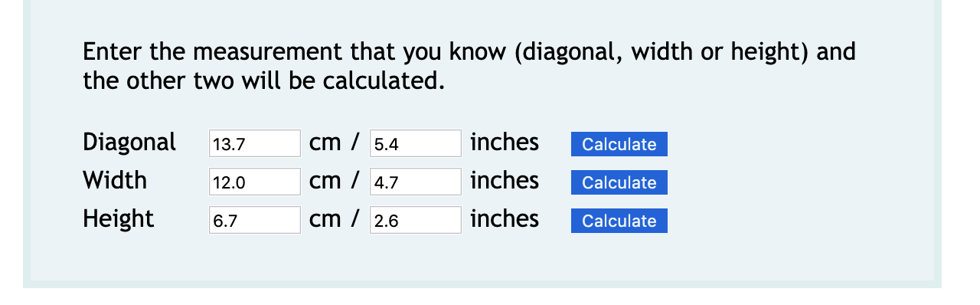Click the Calculate button for Diagonal

(619, 144)
